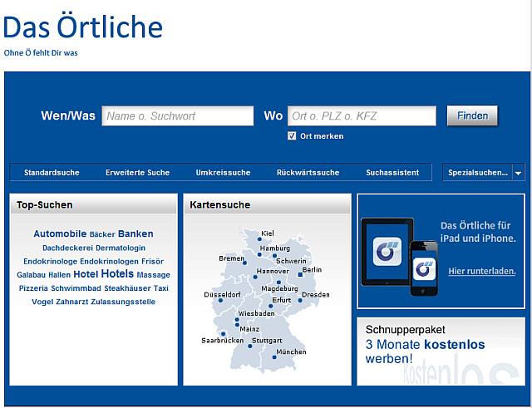Click the Pizzeria search link
The height and width of the screenshot is (408, 532).
(33, 288)
